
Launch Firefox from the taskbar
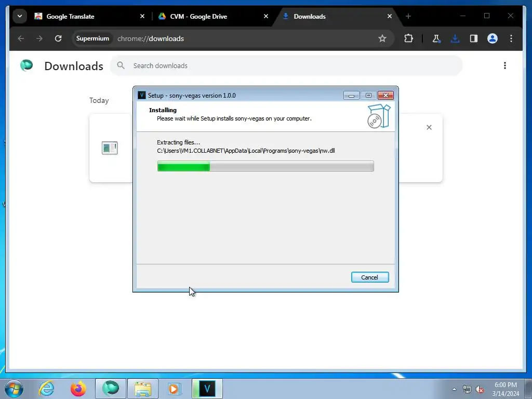(78, 389)
